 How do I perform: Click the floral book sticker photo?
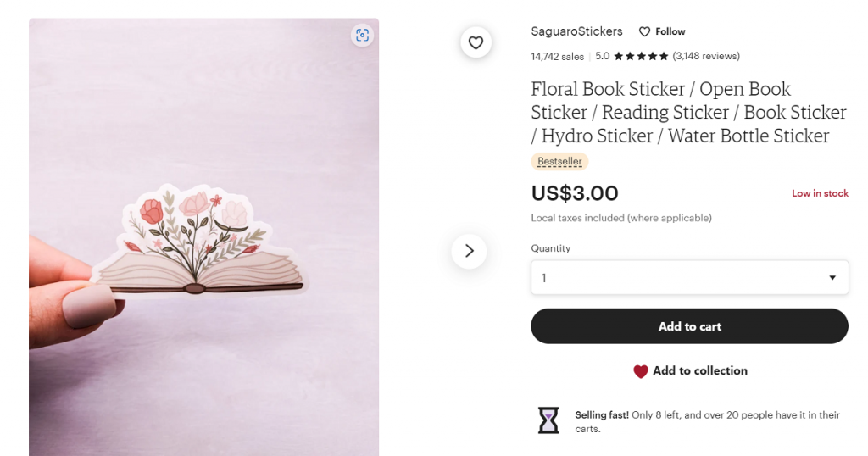[203, 246]
